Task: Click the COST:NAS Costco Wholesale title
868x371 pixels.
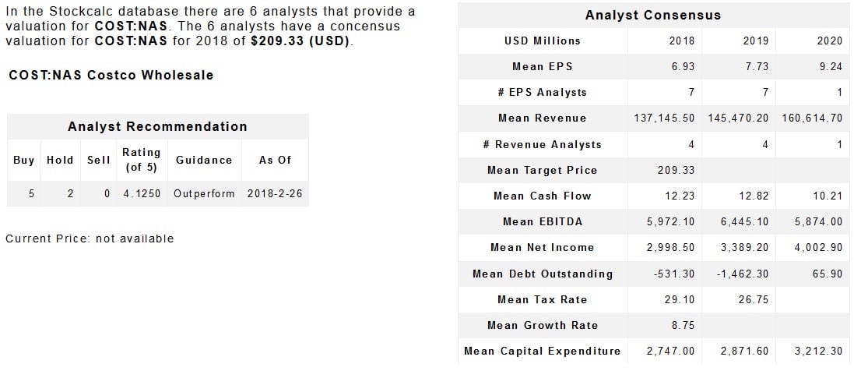Action: point(111,75)
